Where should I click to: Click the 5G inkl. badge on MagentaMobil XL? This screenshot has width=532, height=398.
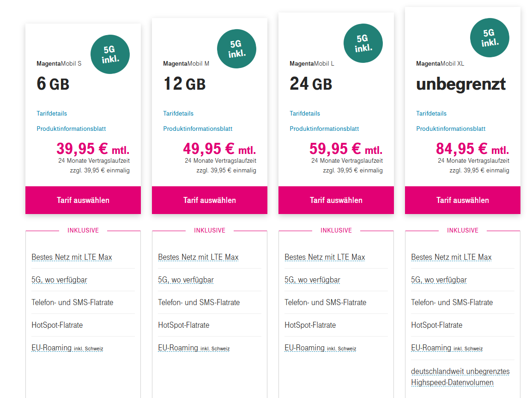490,38
